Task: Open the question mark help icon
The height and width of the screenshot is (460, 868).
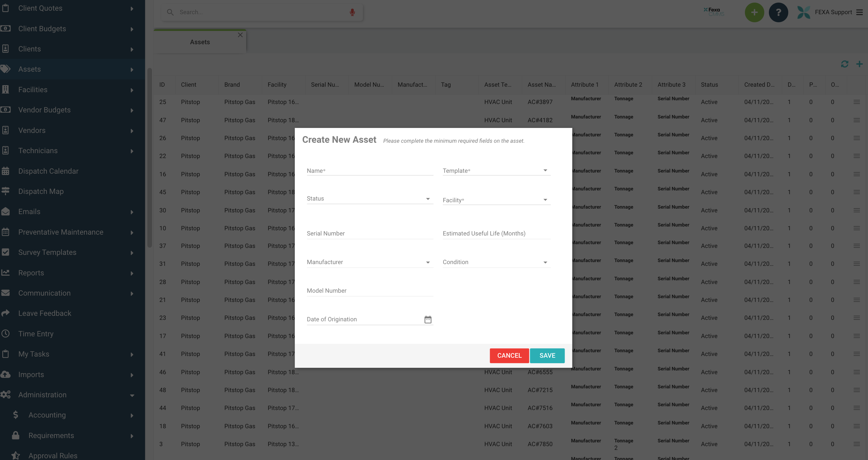Action: click(778, 12)
